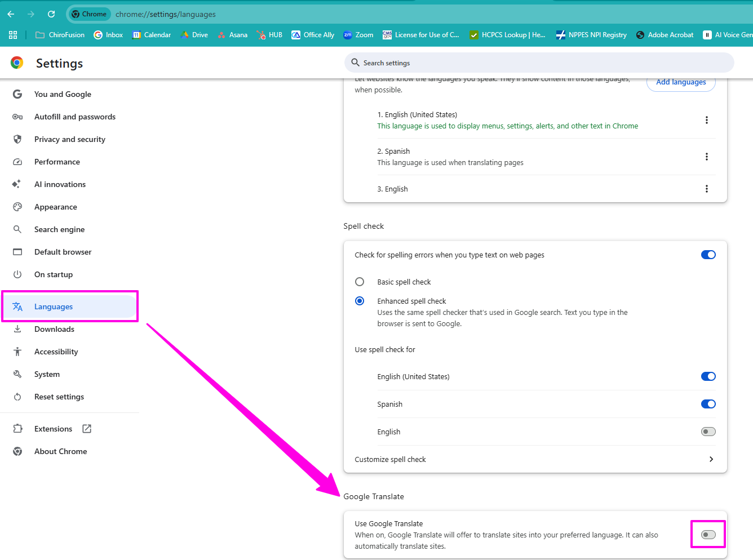
Task: Open the License for Use bookmark
Action: pos(421,35)
